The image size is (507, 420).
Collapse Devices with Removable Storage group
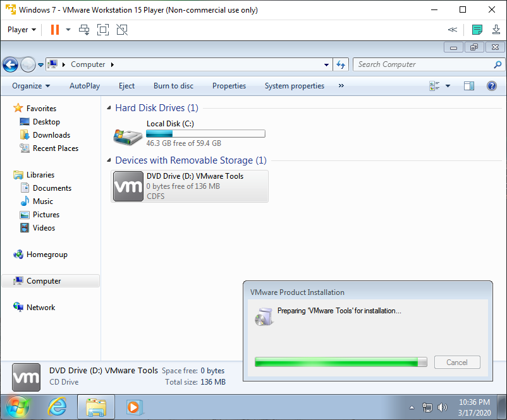(x=109, y=160)
